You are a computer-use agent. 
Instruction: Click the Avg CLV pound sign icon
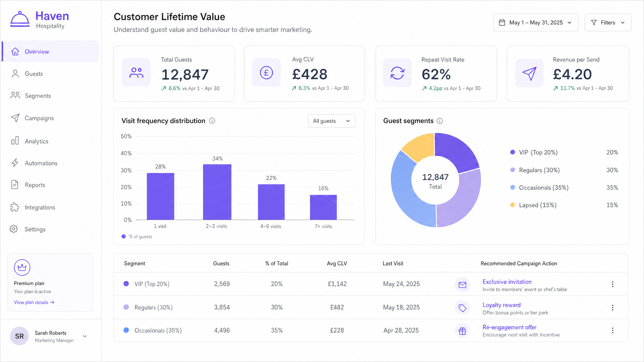point(266,73)
